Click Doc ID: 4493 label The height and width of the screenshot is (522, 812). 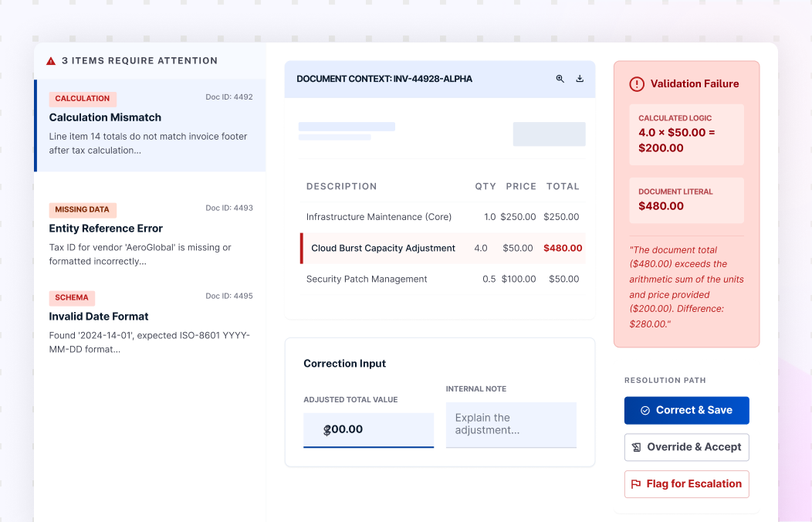click(x=229, y=208)
